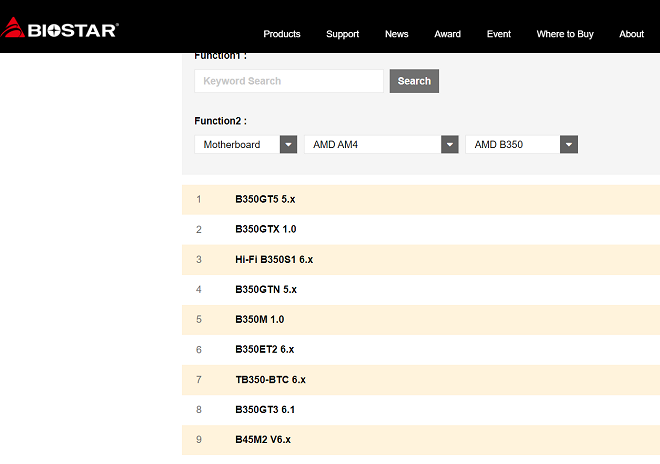
Task: Open the Event page
Action: [498, 34]
